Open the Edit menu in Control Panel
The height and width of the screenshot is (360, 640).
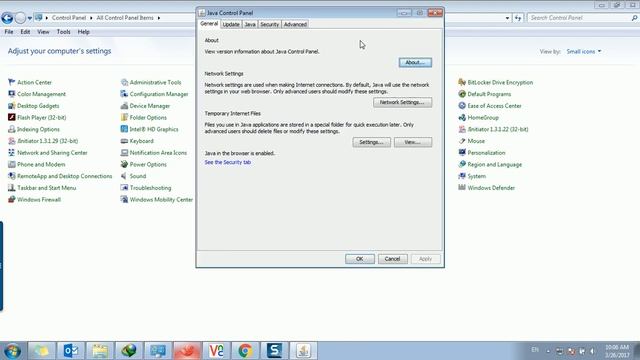tap(25, 32)
